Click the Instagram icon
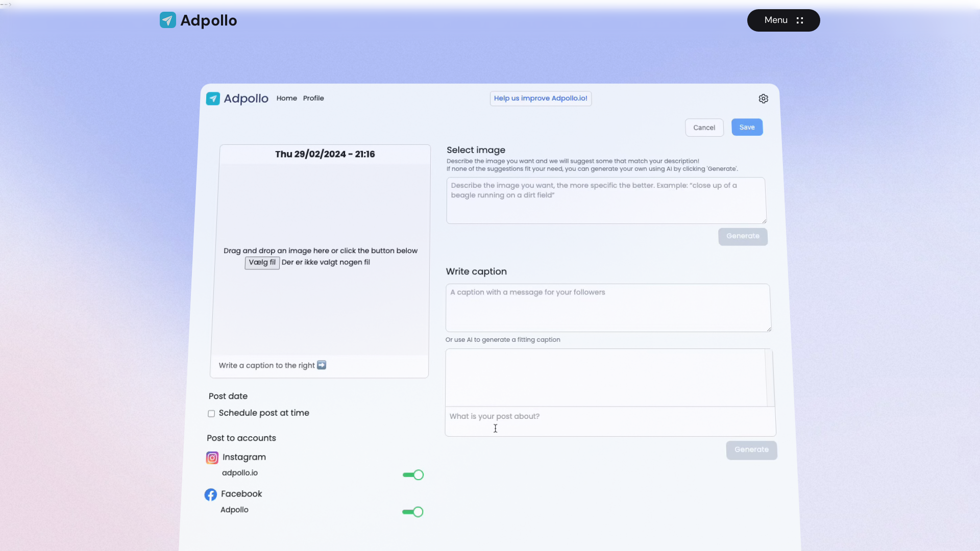Viewport: 980px width, 551px height. click(x=212, y=458)
